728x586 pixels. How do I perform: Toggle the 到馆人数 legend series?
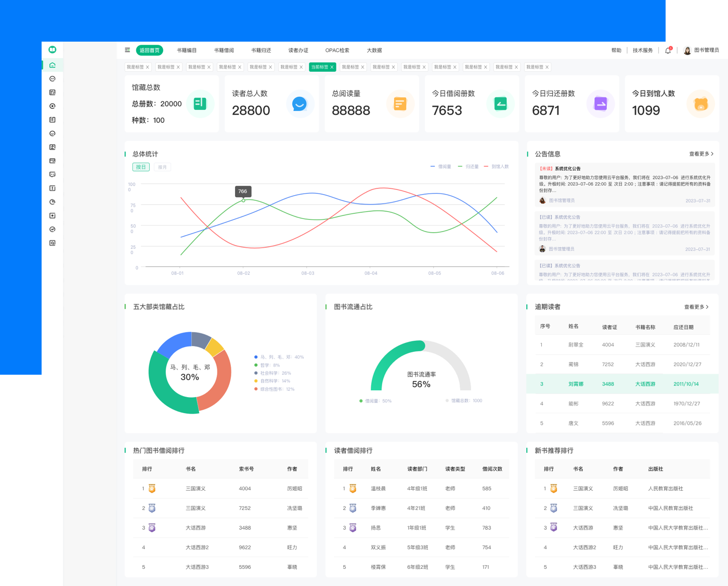pos(497,167)
